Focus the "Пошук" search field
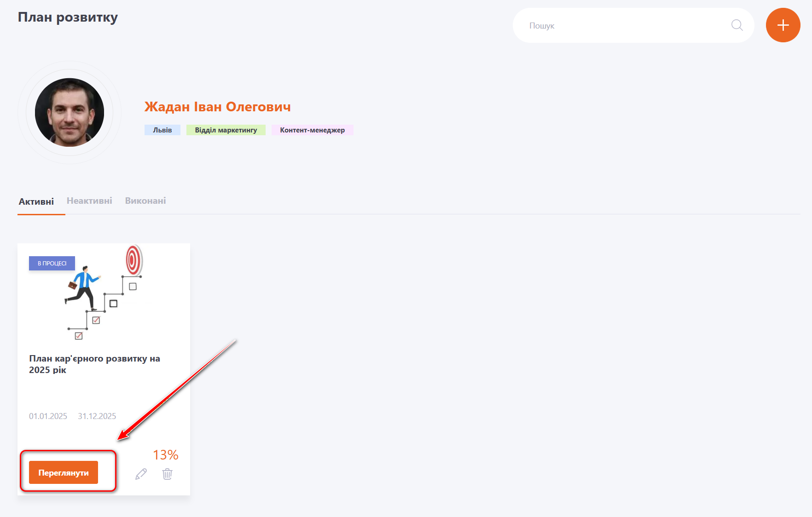 [626, 26]
